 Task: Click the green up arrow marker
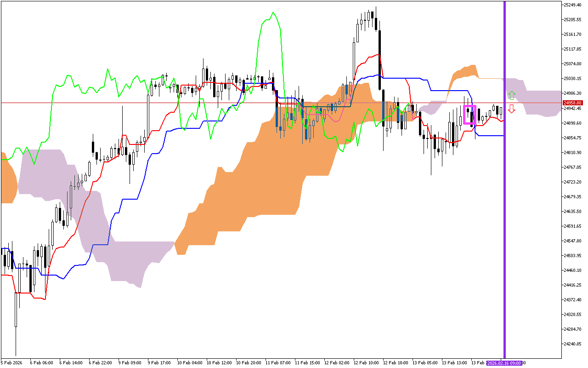click(x=511, y=96)
